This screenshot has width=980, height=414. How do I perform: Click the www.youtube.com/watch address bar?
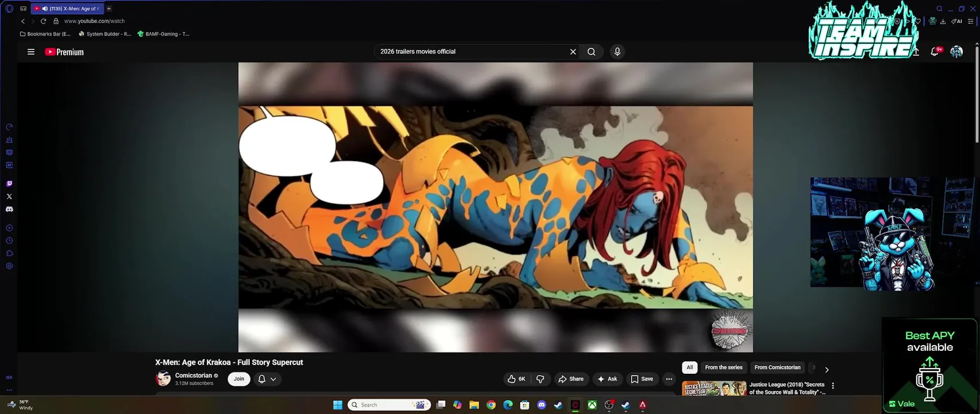(x=94, y=21)
